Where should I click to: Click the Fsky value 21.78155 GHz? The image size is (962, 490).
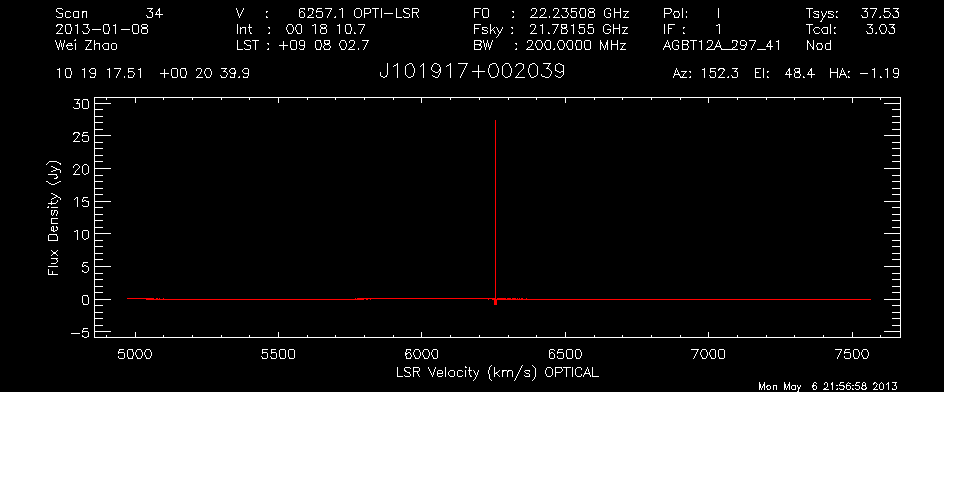point(579,29)
